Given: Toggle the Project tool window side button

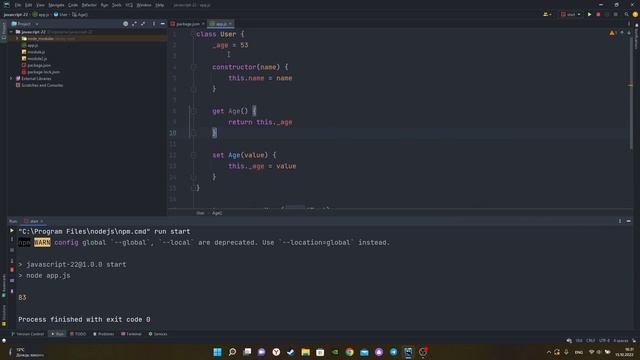Looking at the screenshot, I should (x=4, y=31).
